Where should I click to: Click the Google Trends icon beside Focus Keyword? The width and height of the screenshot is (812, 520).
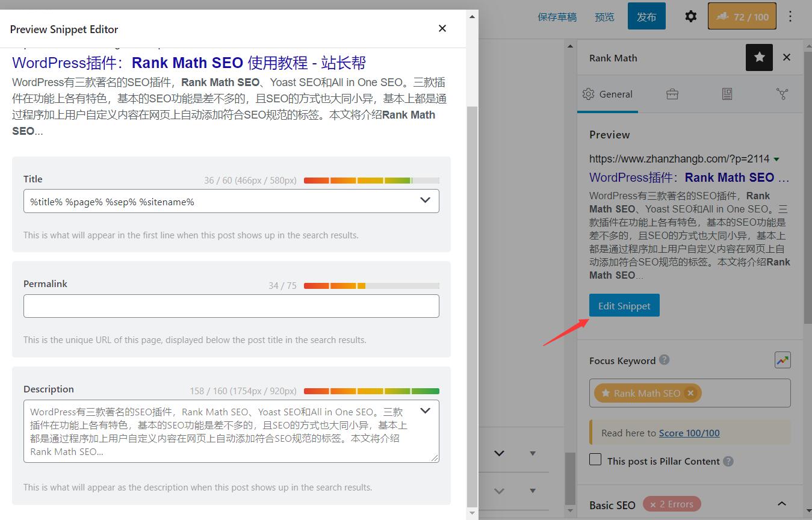click(x=782, y=361)
